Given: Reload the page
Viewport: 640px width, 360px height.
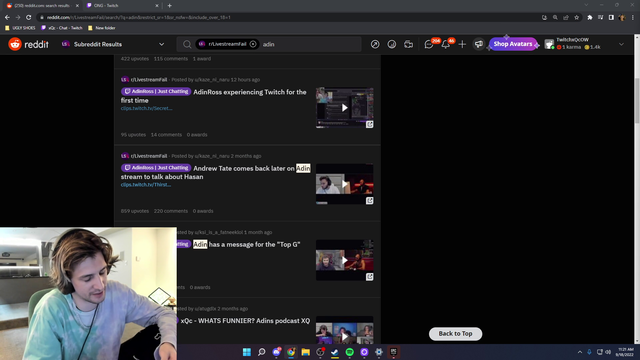Looking at the screenshot, I should tap(29, 18).
